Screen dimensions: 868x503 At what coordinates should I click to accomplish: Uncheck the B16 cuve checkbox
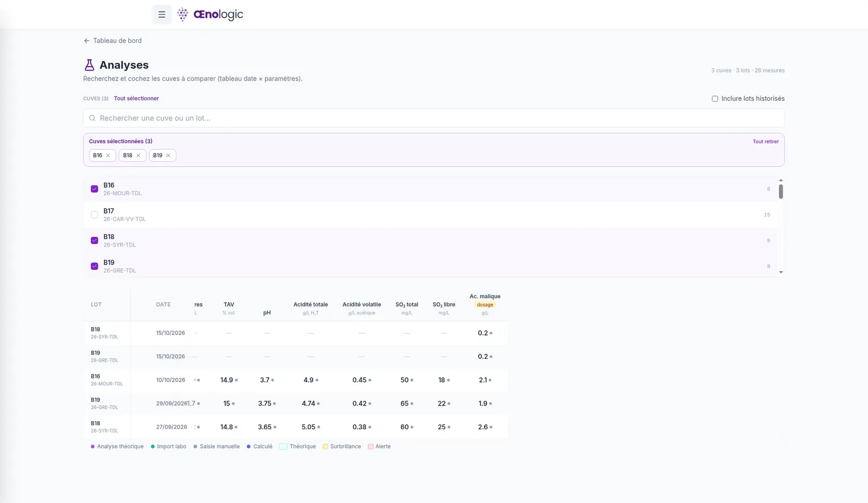coord(94,189)
